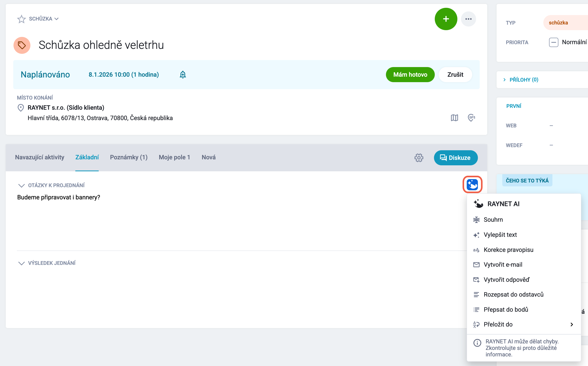The height and width of the screenshot is (366, 588).
Task: Switch to the Navazující aktivity tab
Action: pyautogui.click(x=39, y=157)
